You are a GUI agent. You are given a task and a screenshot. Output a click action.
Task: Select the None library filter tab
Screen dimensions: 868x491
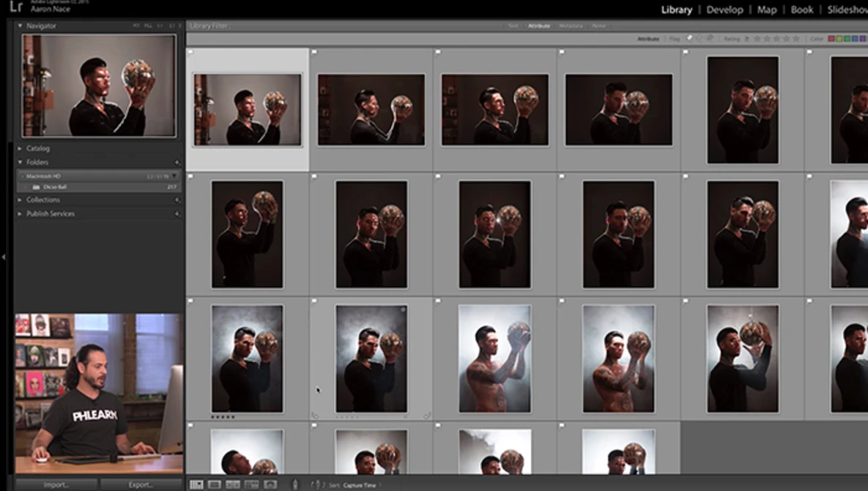point(598,26)
